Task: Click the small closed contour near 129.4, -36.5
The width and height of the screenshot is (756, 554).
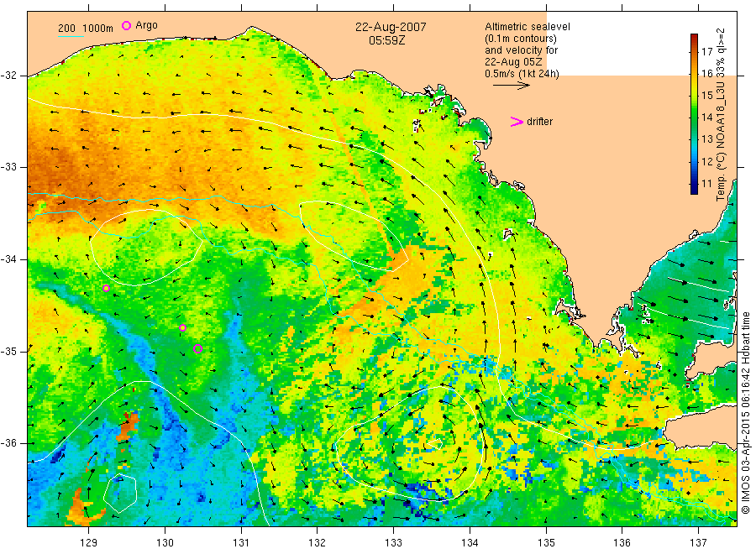Action: pos(120,494)
